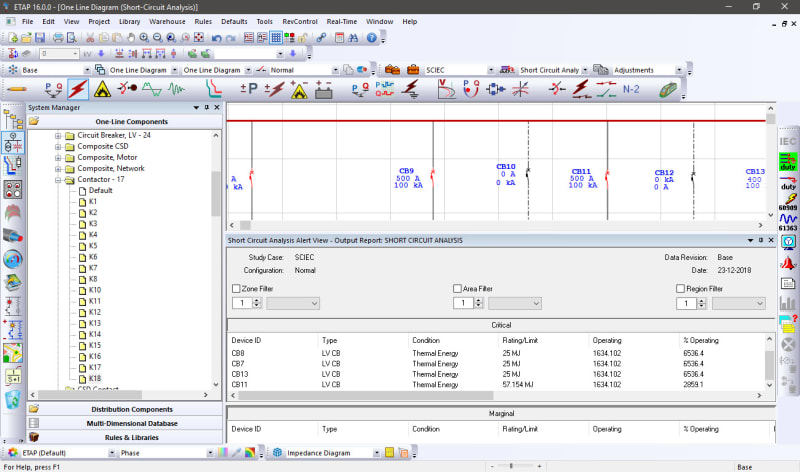The width and height of the screenshot is (800, 472).
Task: Expand the Composite CSD tree node
Action: coord(58,146)
